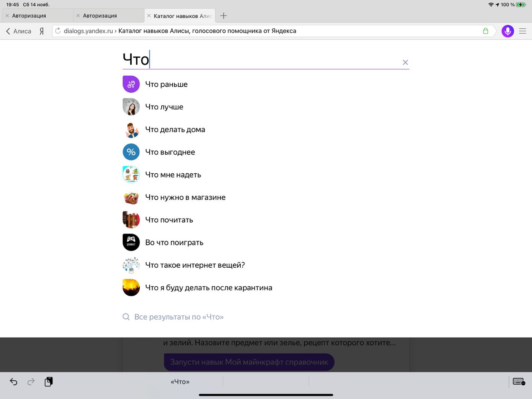Tap the paste clipboard icon
The width and height of the screenshot is (532, 399).
coord(49,382)
